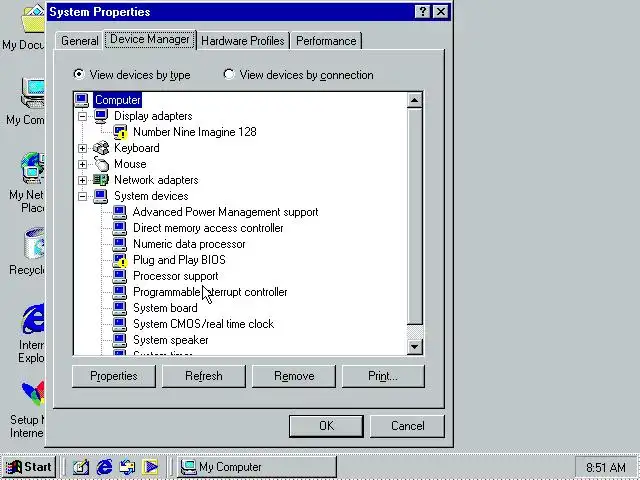640x480 pixels.
Task: Select the System board label
Action: point(165,308)
